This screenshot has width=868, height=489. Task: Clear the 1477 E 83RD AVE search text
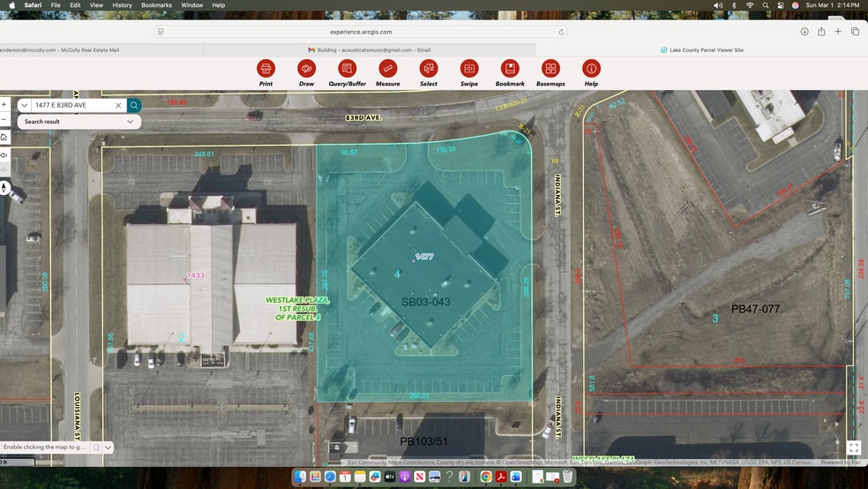coord(118,105)
